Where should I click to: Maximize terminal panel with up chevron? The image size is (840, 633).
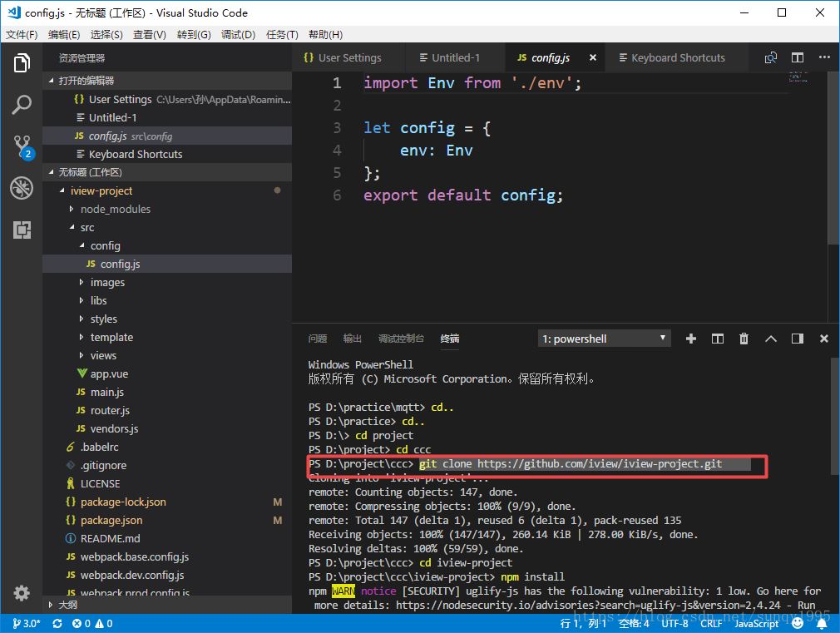(x=770, y=339)
